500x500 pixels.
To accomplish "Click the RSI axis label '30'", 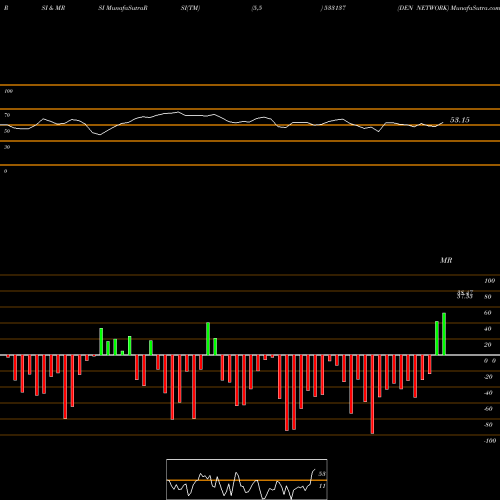I will [7, 147].
